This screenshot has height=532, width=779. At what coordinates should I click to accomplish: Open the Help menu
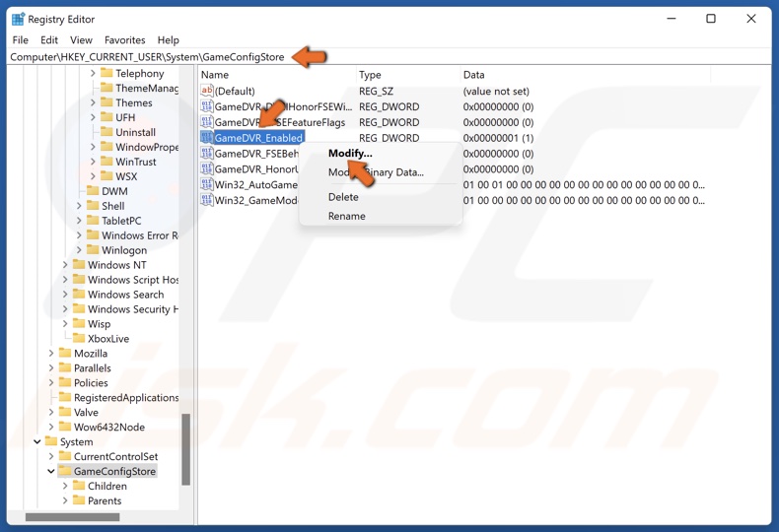click(169, 40)
